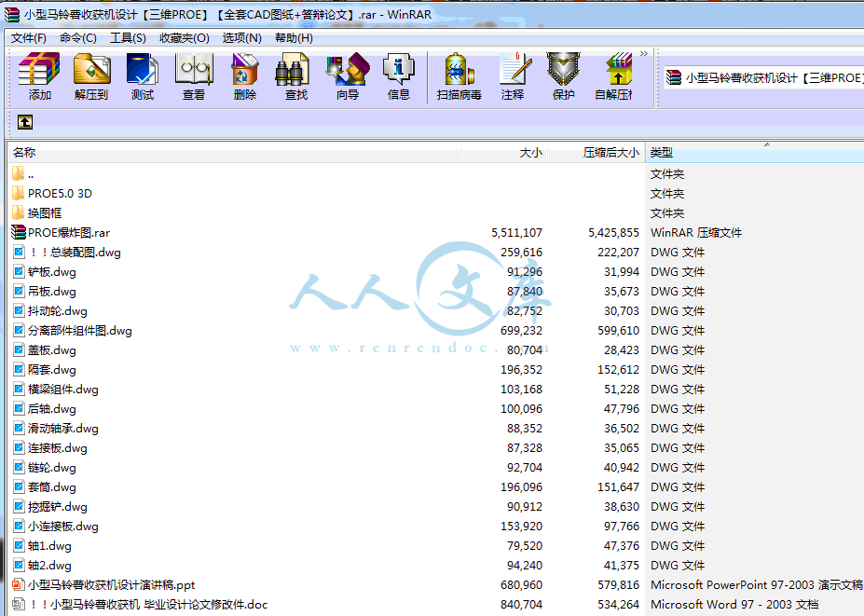Select the 小型马铃薯收获机设计演讲稿.ppt file
Image resolution: width=864 pixels, height=616 pixels.
103,584
